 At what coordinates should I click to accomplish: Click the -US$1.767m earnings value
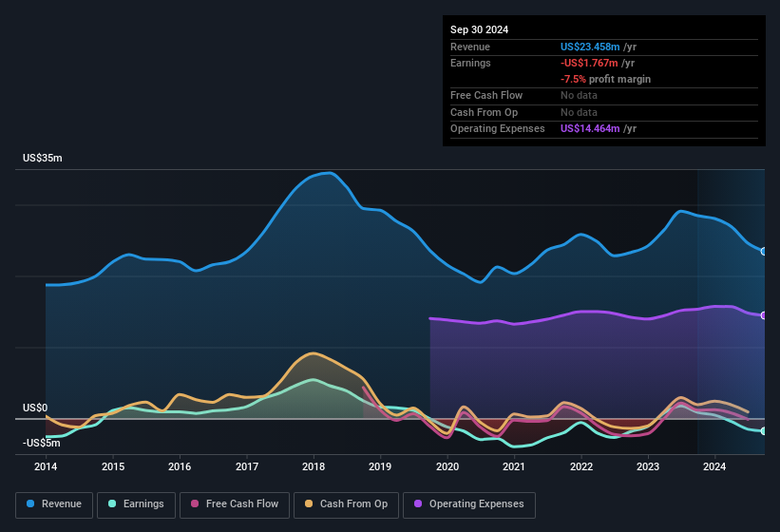point(589,63)
